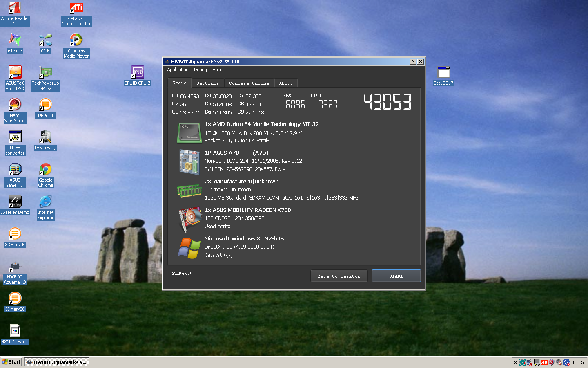Open the Application menu

pyautogui.click(x=178, y=70)
